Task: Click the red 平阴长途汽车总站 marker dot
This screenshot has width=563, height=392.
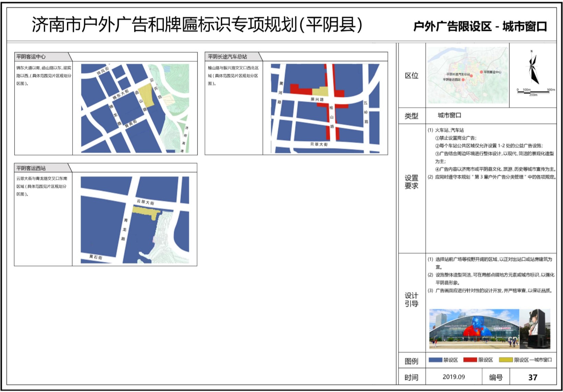Action: (471, 76)
